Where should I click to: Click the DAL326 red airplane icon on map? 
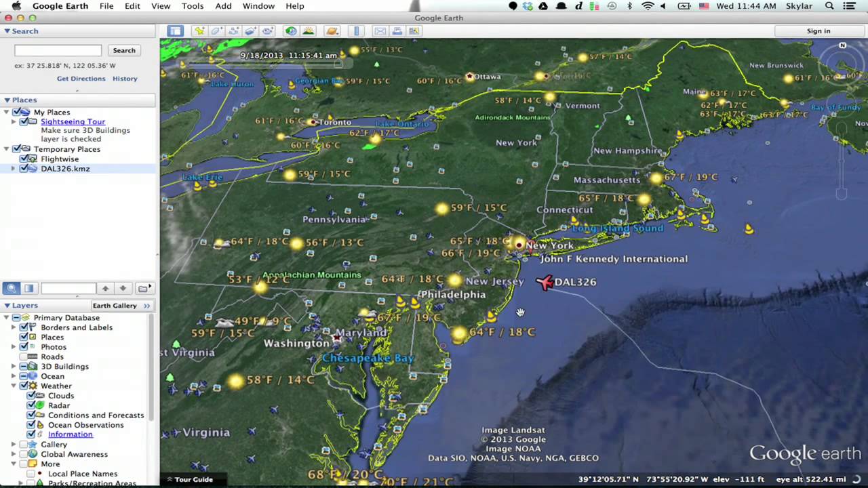545,282
